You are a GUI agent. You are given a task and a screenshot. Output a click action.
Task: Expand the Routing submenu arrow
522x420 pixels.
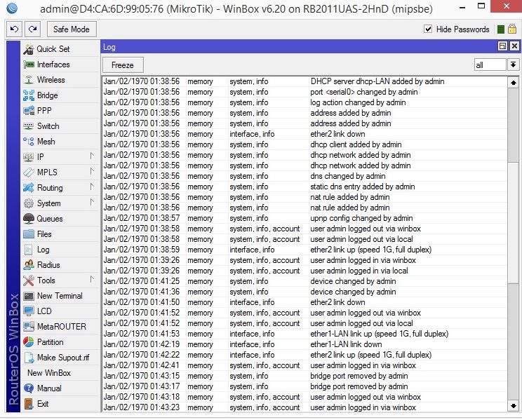pyautogui.click(x=91, y=188)
